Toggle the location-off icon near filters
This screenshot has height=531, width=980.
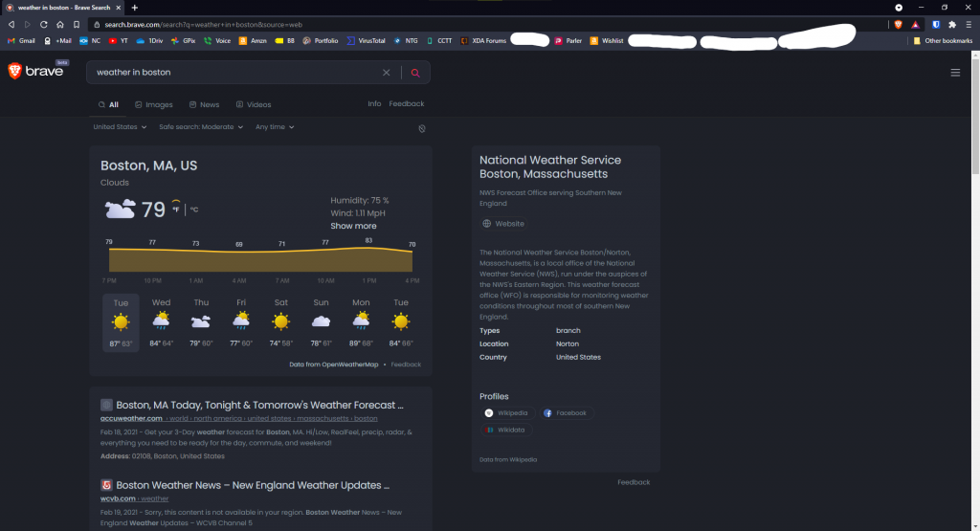tap(422, 129)
